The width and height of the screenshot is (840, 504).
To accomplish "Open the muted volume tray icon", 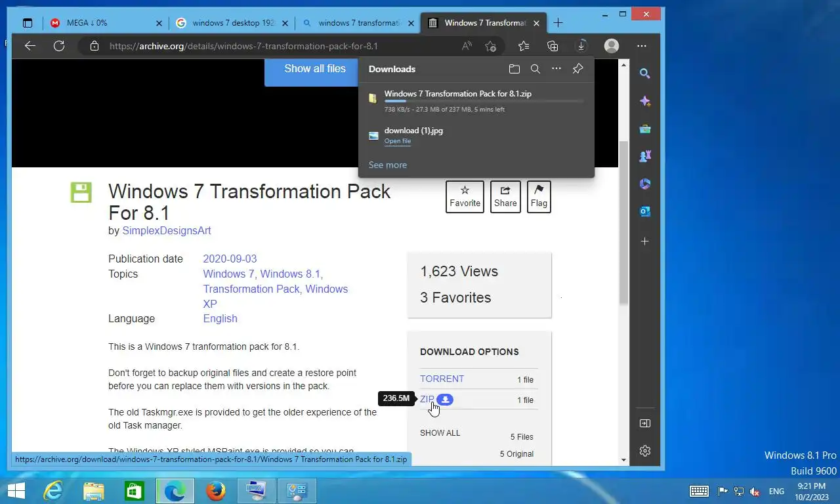I will (x=755, y=491).
